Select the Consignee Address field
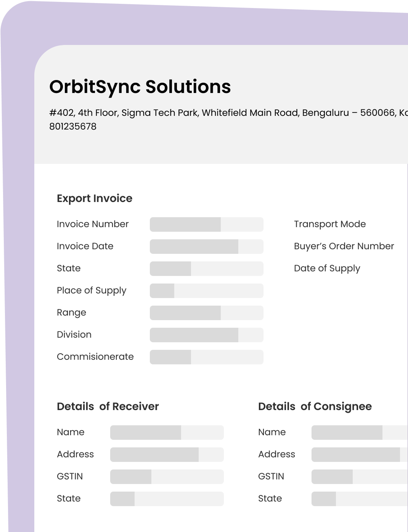This screenshot has height=532, width=408. click(x=359, y=455)
